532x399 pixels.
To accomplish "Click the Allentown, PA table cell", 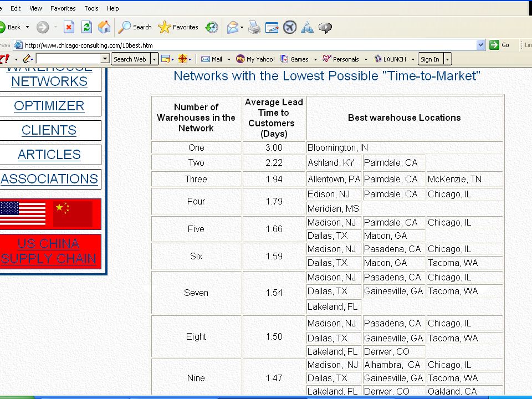I will [334, 179].
